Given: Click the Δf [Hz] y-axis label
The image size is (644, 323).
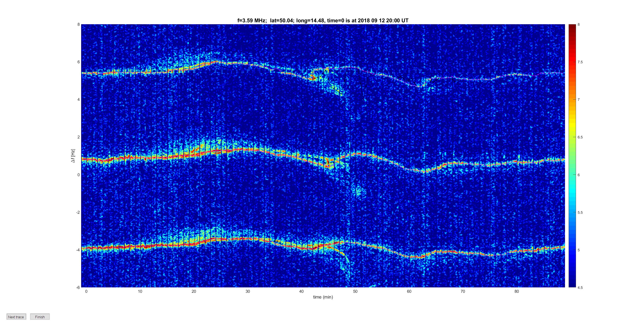Looking at the screenshot, I should click(x=73, y=156).
